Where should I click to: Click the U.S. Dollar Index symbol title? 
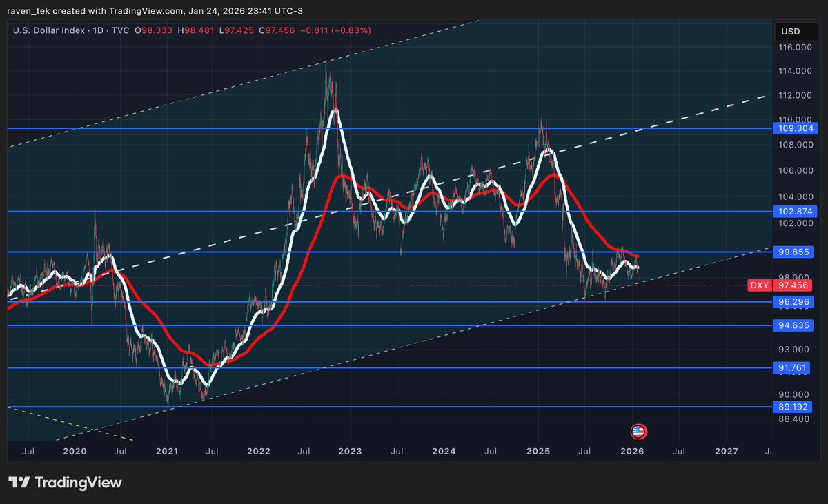coord(48,30)
